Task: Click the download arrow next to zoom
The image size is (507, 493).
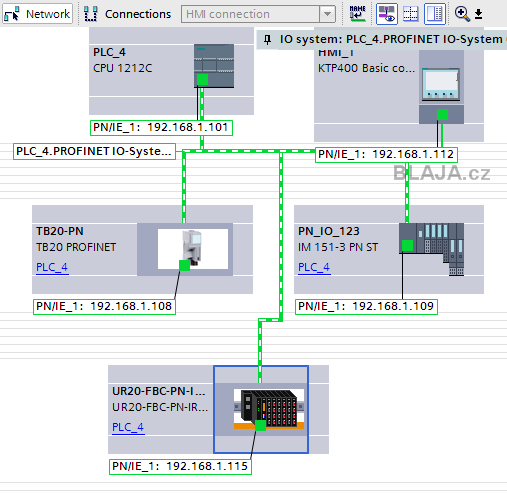Action: click(478, 14)
